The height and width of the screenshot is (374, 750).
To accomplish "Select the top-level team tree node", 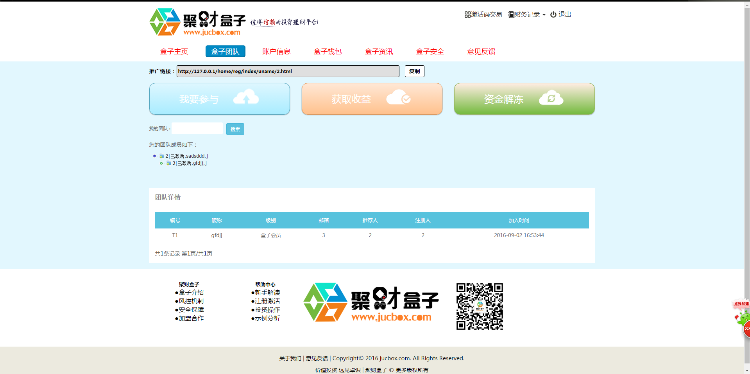I will click(184, 156).
